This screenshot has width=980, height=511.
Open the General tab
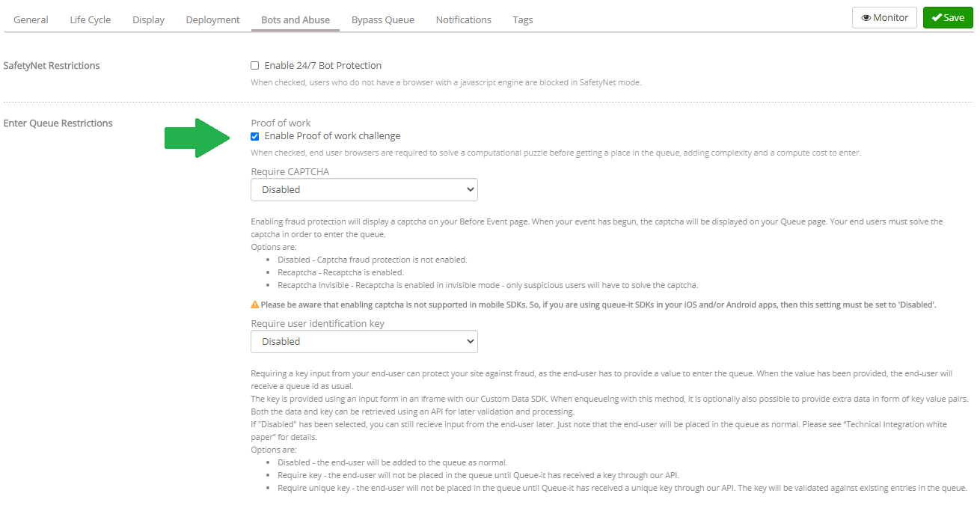(x=31, y=19)
